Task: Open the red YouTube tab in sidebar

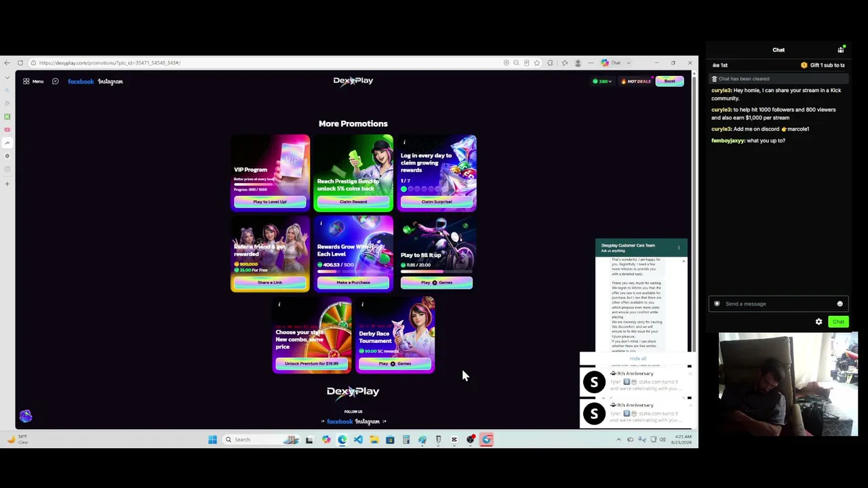Action: pyautogui.click(x=7, y=129)
